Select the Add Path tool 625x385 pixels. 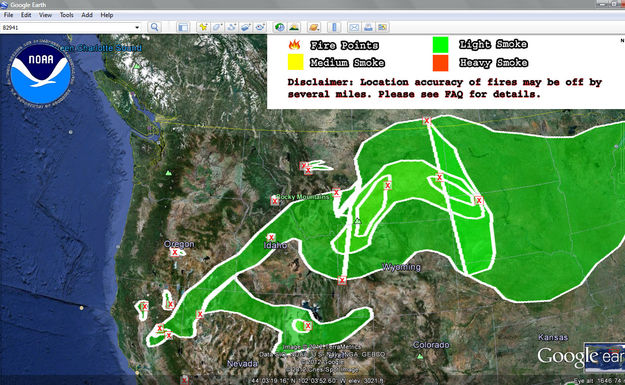tap(231, 27)
